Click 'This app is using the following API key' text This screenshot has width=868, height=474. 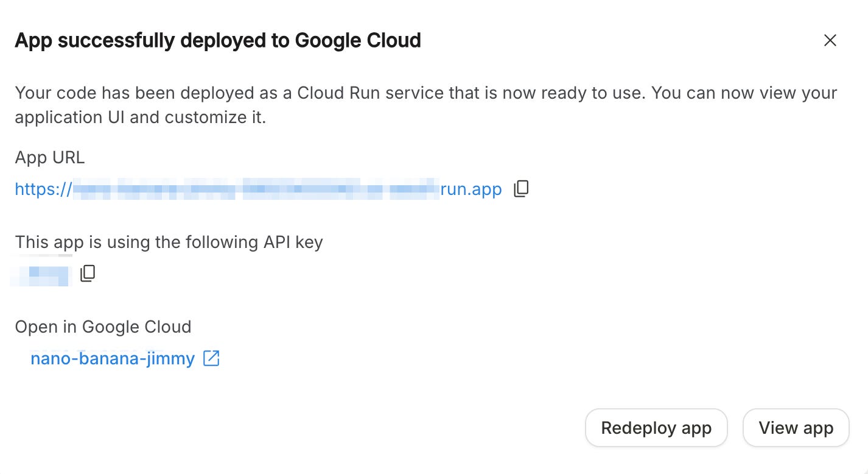click(169, 242)
